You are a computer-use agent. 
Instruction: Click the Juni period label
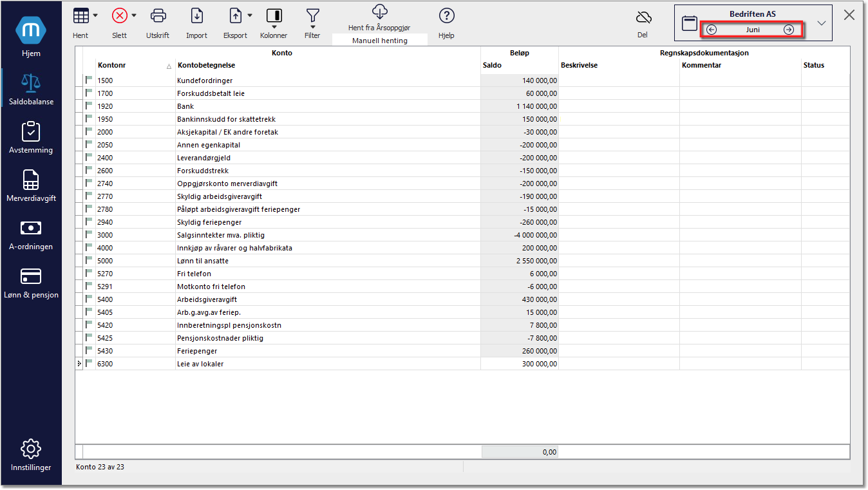click(753, 30)
